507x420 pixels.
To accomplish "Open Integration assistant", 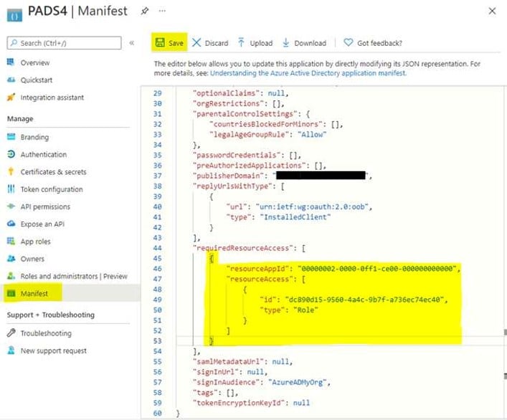I will (52, 97).
